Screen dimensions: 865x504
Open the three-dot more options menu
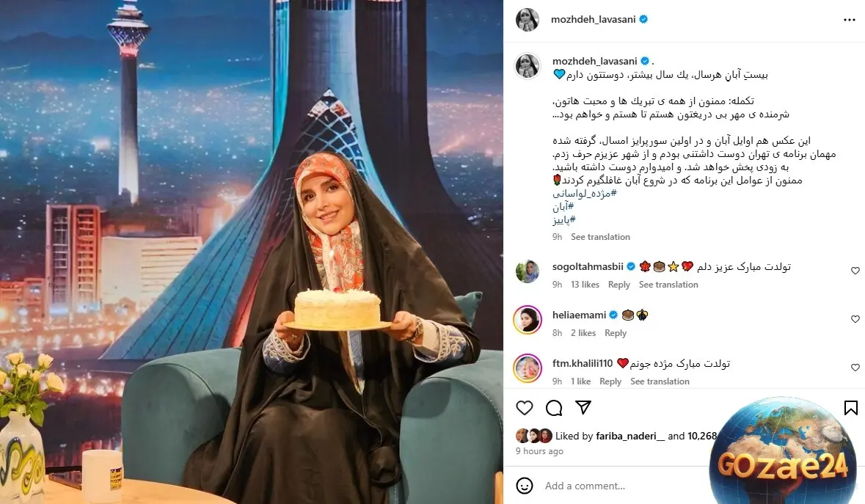849,20
